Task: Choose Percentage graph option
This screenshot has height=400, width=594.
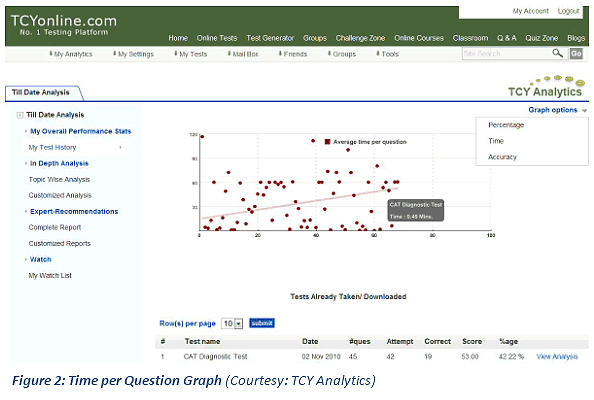Action: tap(506, 125)
